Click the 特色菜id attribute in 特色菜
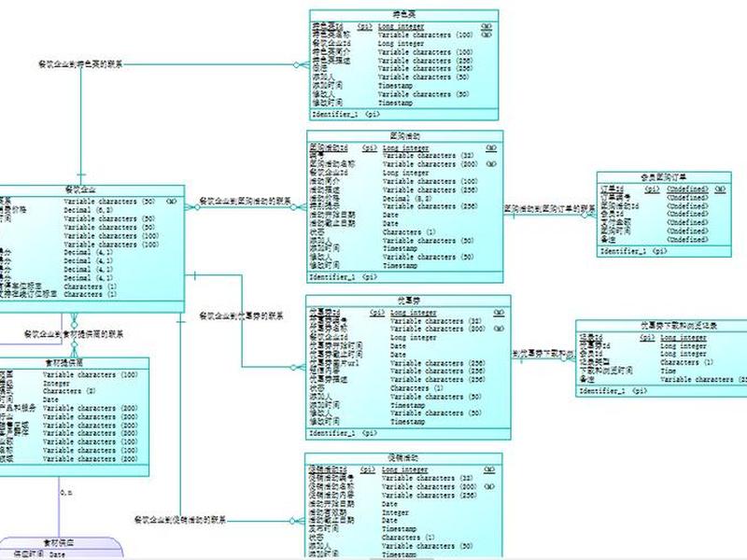Screen dimensions: 747x560 click(x=328, y=26)
